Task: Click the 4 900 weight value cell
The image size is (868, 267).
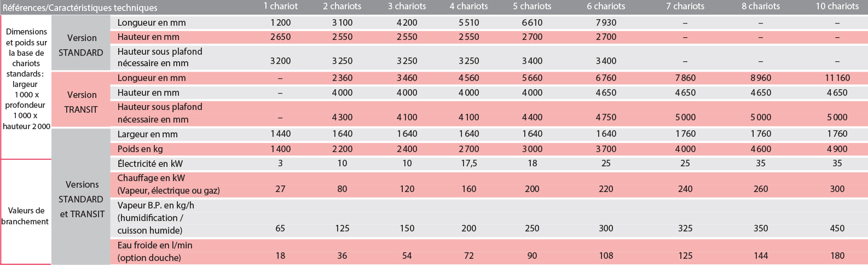Action: 837,149
